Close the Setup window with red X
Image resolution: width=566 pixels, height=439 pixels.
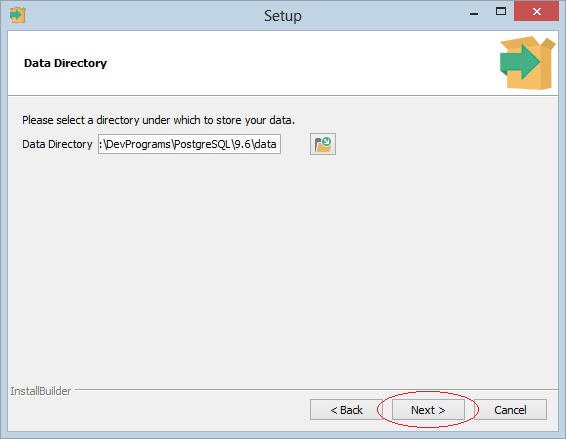536,12
